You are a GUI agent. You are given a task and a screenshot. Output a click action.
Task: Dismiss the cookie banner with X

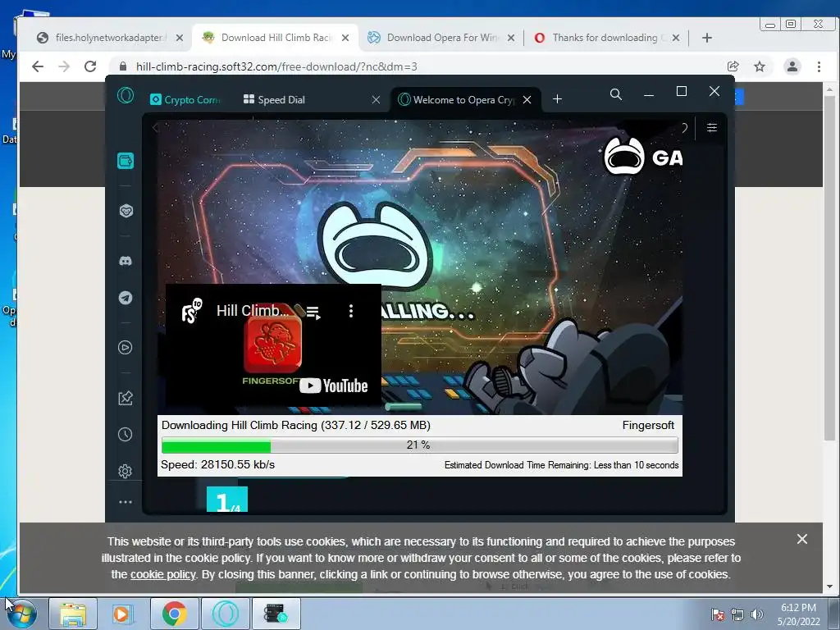click(x=802, y=539)
